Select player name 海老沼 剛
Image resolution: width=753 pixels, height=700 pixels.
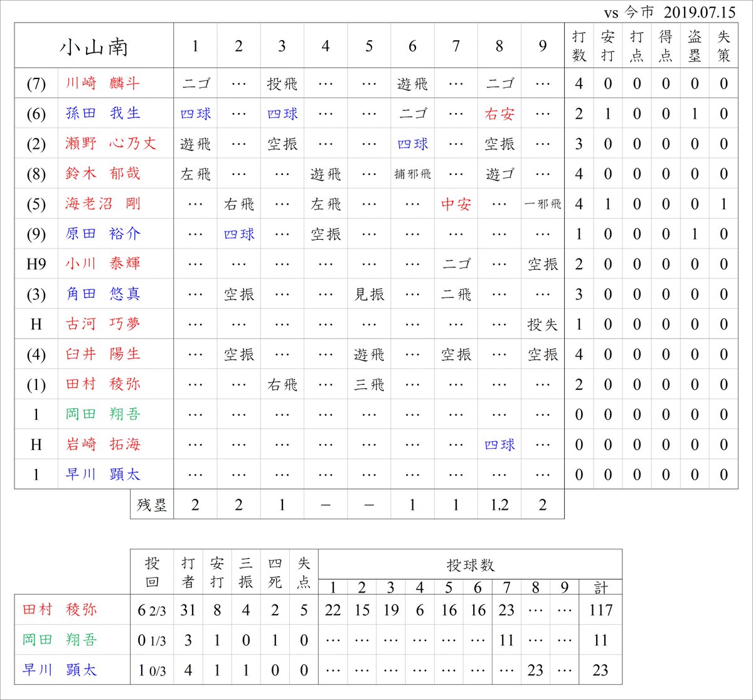pos(103,203)
